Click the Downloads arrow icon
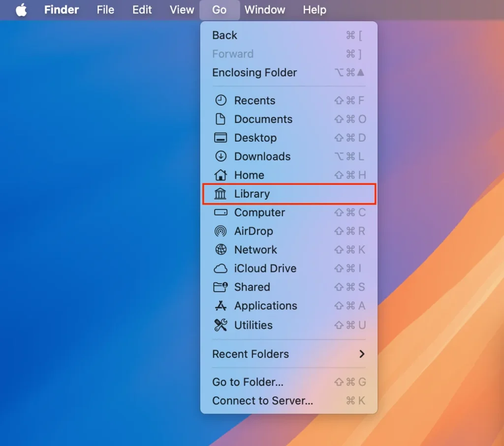 tap(220, 156)
